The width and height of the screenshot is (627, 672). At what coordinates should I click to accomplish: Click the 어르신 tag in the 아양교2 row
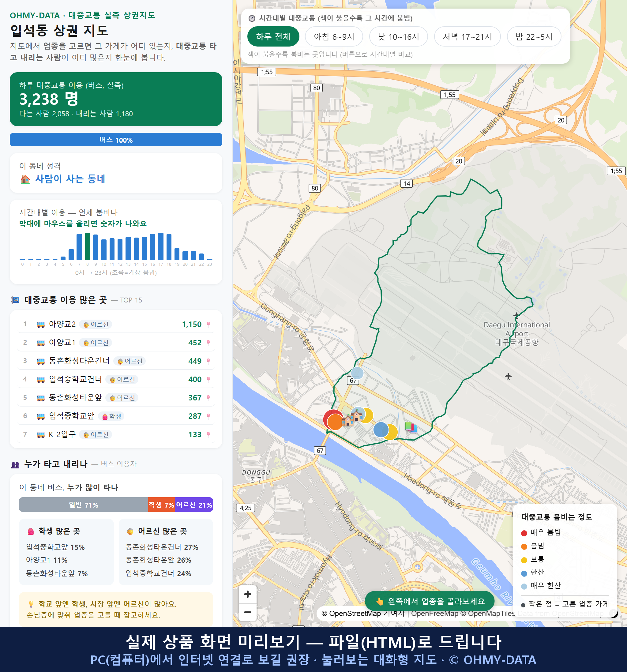[96, 325]
